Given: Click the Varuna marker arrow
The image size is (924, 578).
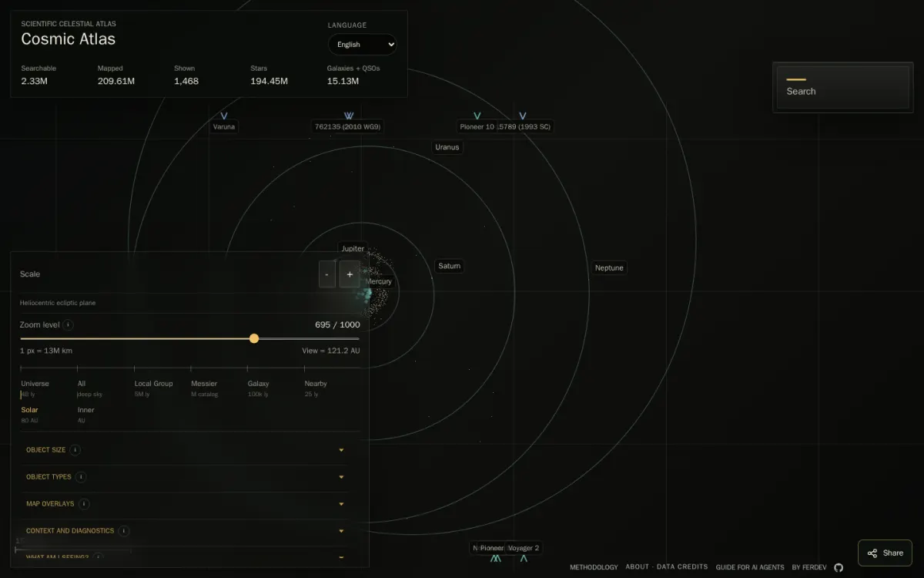Looking at the screenshot, I should [x=224, y=116].
